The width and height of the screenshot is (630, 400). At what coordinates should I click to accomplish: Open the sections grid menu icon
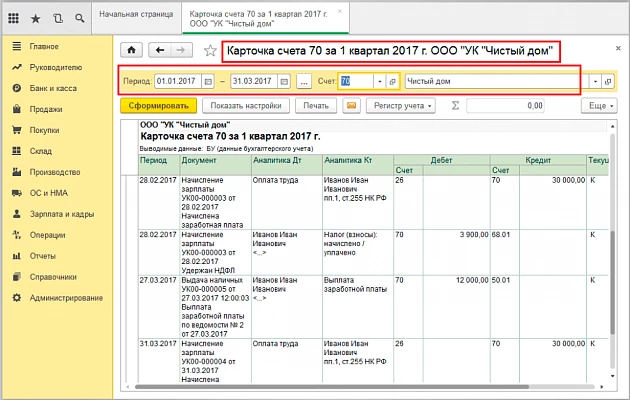pyautogui.click(x=14, y=18)
